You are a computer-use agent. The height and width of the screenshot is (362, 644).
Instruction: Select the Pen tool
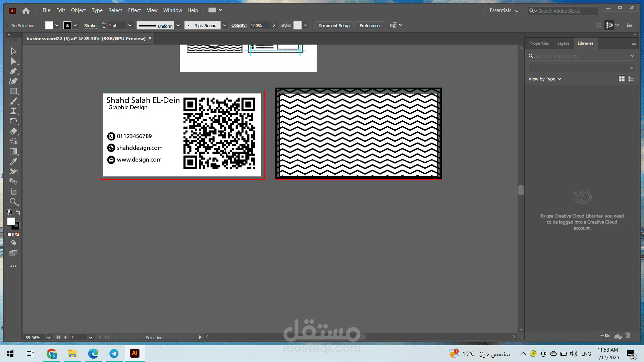click(x=13, y=71)
